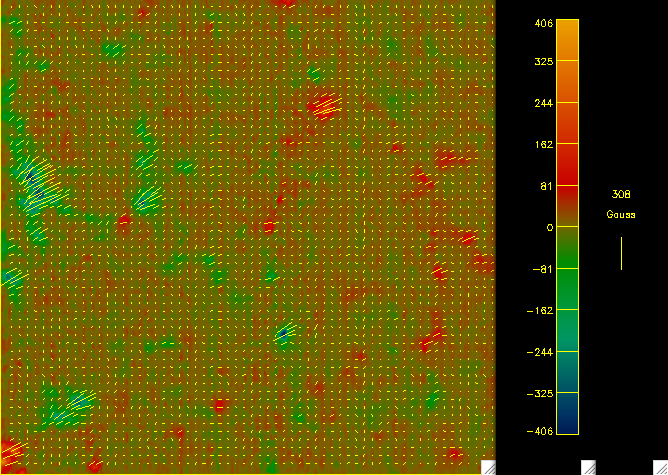Select the 406 label at the colorbar top
The width and height of the screenshot is (668, 475).
click(544, 23)
